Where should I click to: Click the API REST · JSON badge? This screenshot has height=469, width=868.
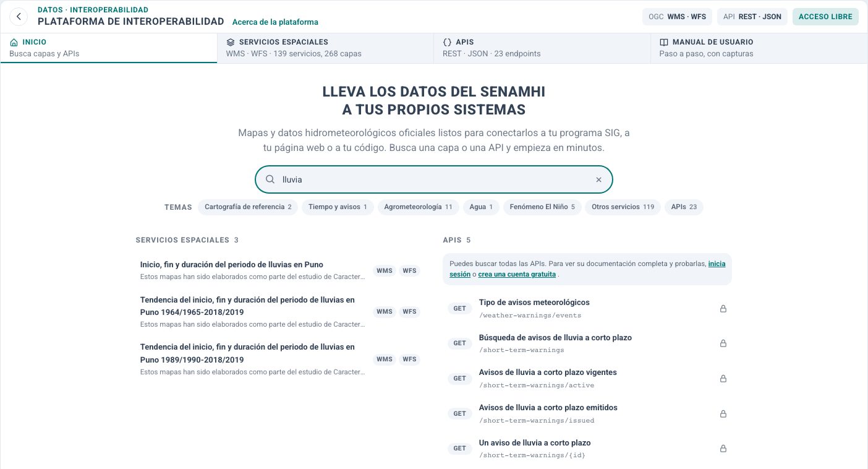point(752,17)
